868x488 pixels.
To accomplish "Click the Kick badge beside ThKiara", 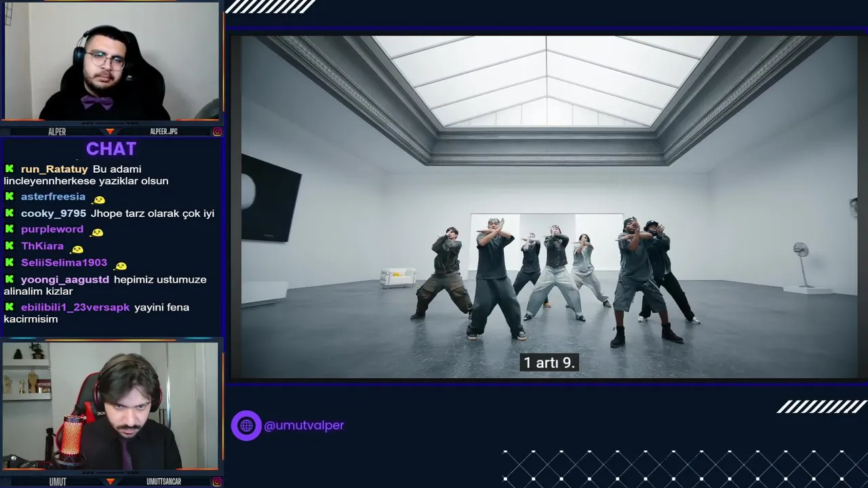I will point(9,246).
